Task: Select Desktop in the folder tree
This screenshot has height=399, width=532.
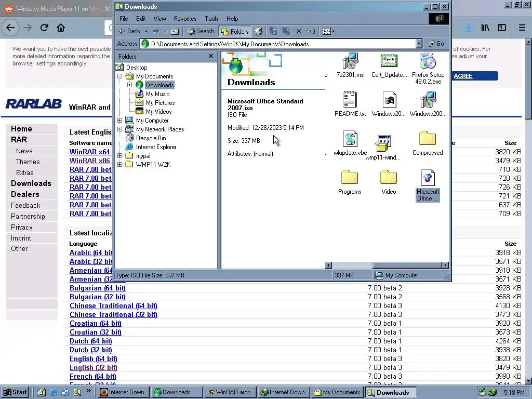Action: [137, 68]
